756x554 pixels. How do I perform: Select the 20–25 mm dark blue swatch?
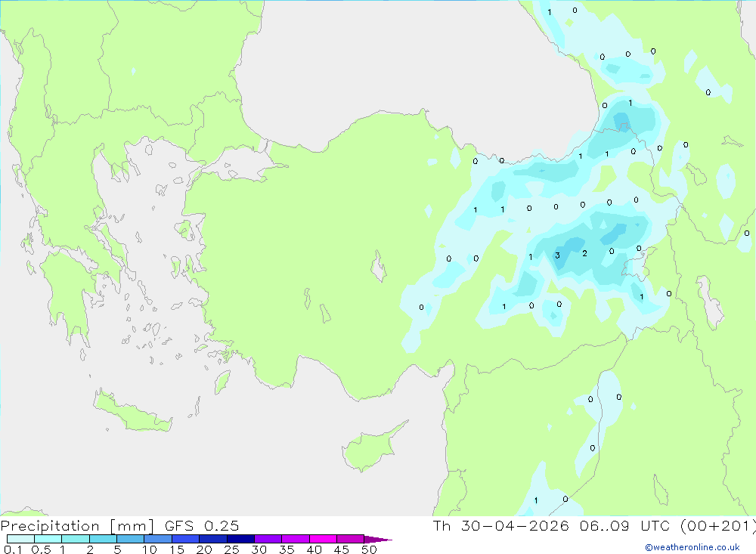point(213,539)
